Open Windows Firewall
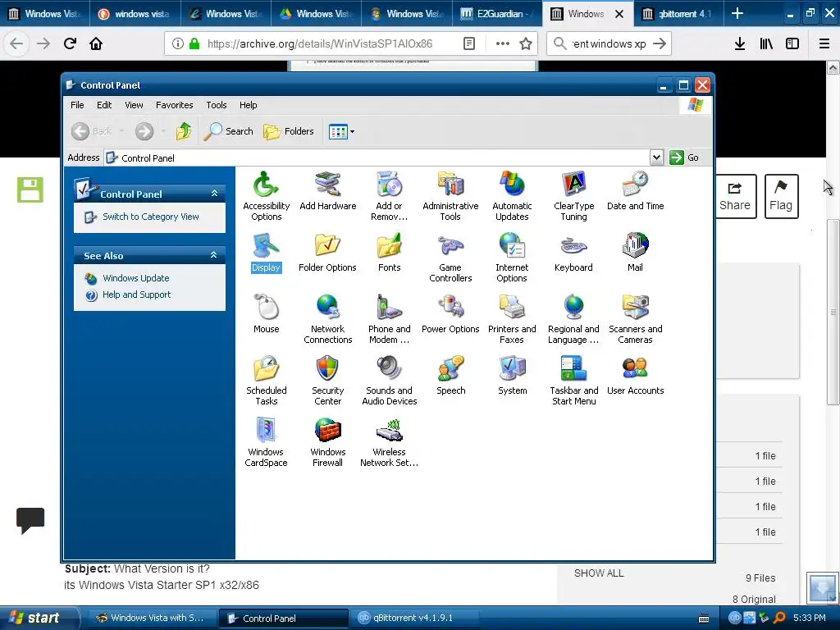Image resolution: width=840 pixels, height=630 pixels. coord(327,442)
